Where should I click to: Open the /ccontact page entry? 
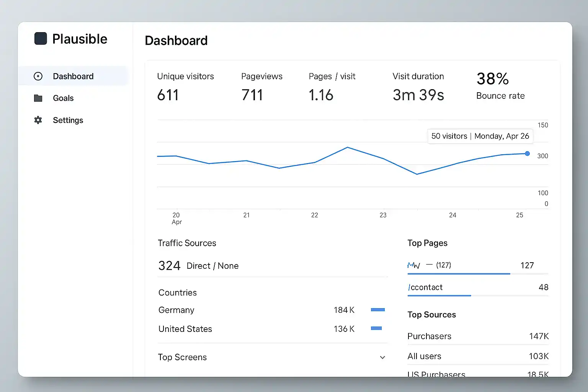[425, 287]
